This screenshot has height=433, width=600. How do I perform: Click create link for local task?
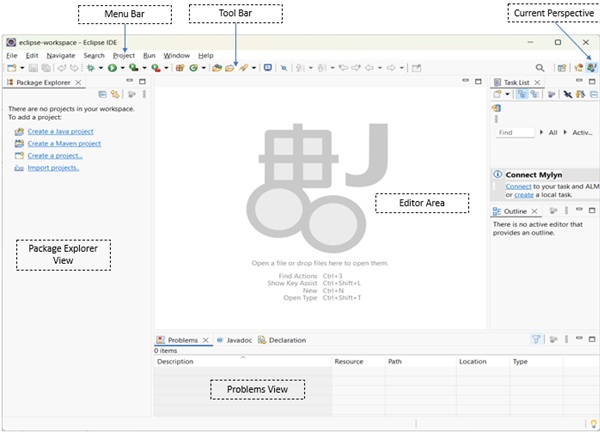[x=524, y=195]
